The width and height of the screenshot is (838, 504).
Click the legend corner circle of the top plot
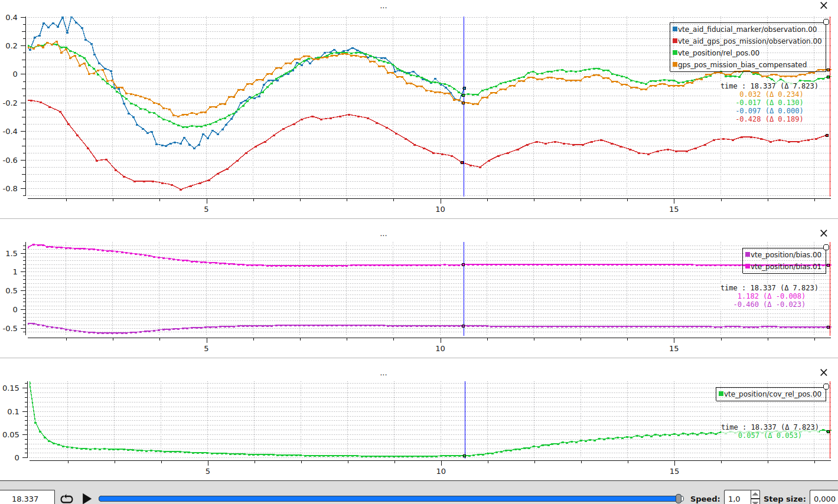coord(826,22)
